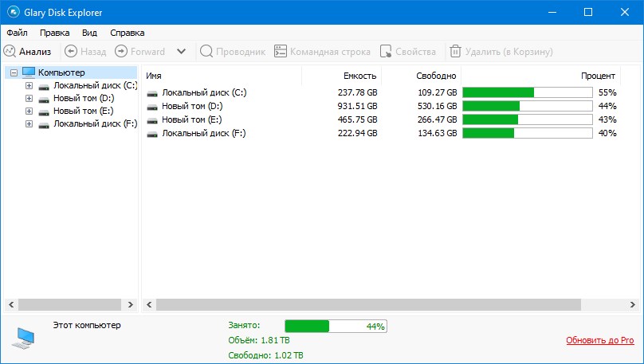Click the Удалить (в Корзину) toolbar label
The height and width of the screenshot is (364, 644).
pos(509,52)
